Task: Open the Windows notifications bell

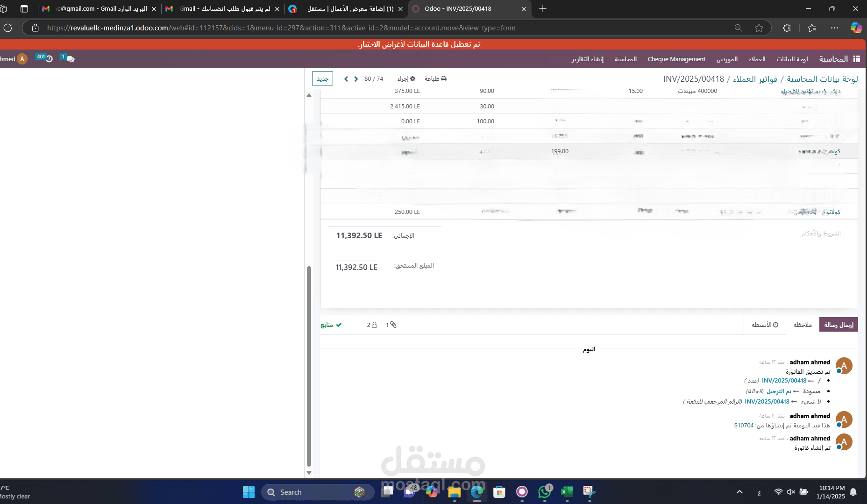Action: pos(853,492)
